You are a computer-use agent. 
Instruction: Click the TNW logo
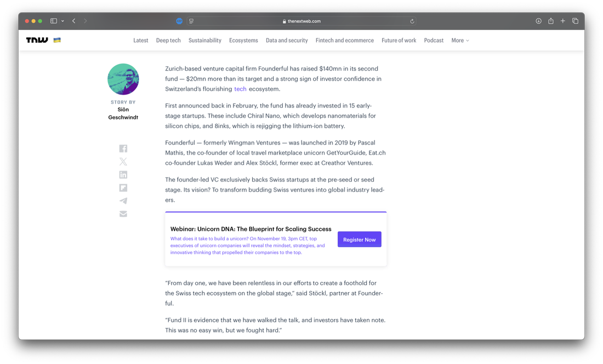coord(37,40)
